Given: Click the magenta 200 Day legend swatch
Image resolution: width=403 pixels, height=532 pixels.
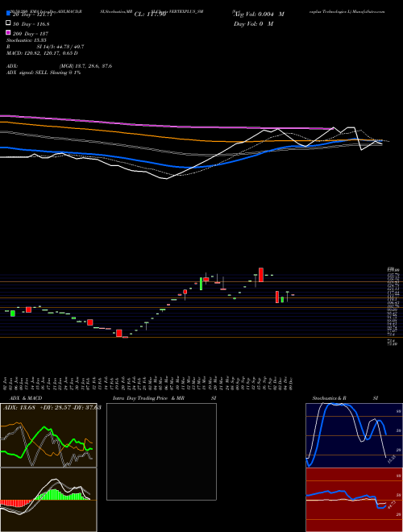Looking at the screenshot, I should [x=9, y=33].
